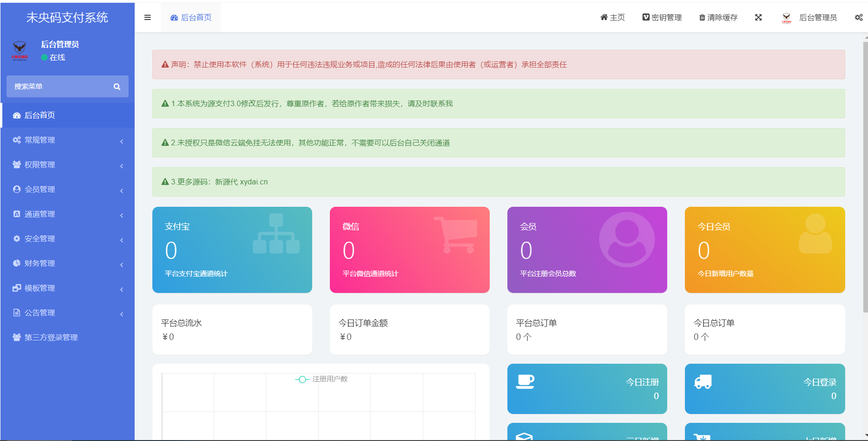
Task: Open 主页 from the top menu bar
Action: (613, 17)
